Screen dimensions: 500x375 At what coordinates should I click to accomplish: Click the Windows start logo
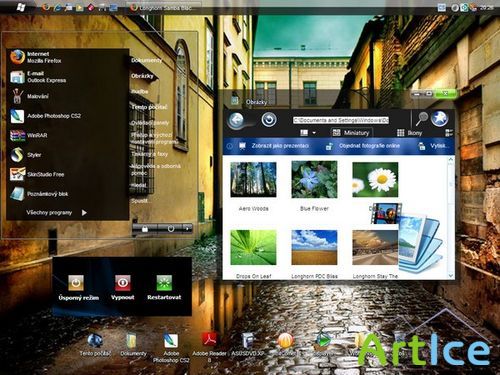coord(21,7)
